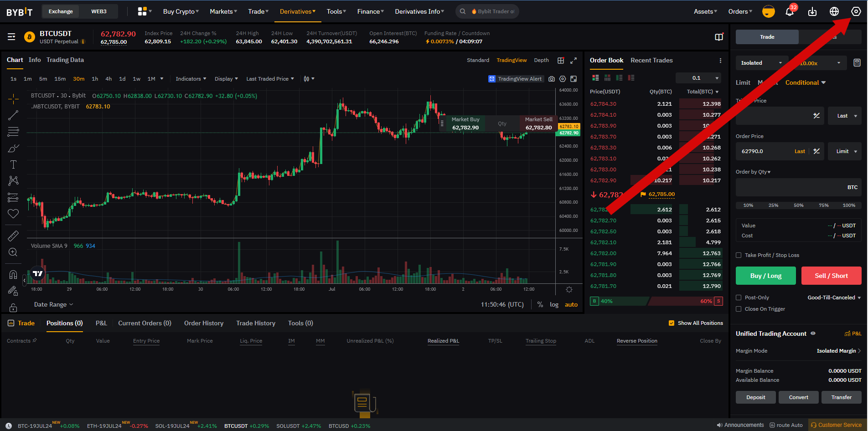The image size is (868, 431).
Task: Expand the Indicators dropdown
Action: [x=191, y=79]
